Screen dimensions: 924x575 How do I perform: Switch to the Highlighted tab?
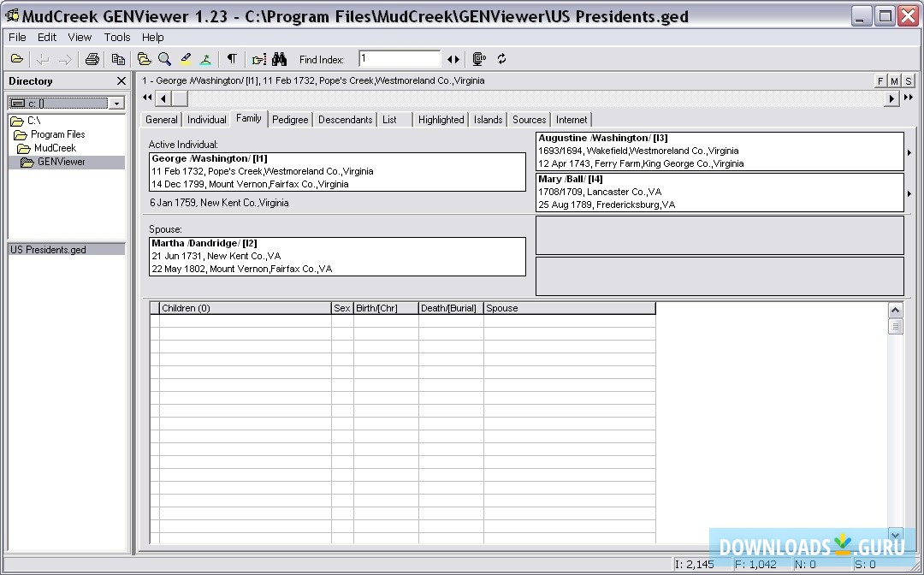pos(441,120)
